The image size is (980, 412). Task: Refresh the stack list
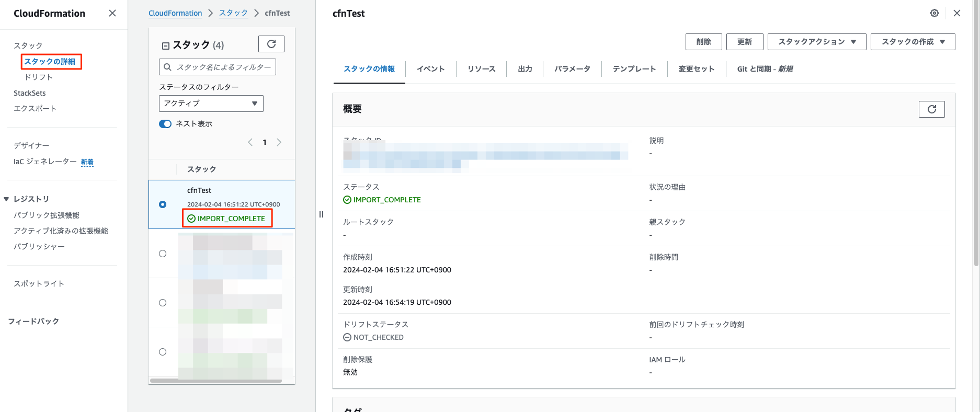[271, 44]
